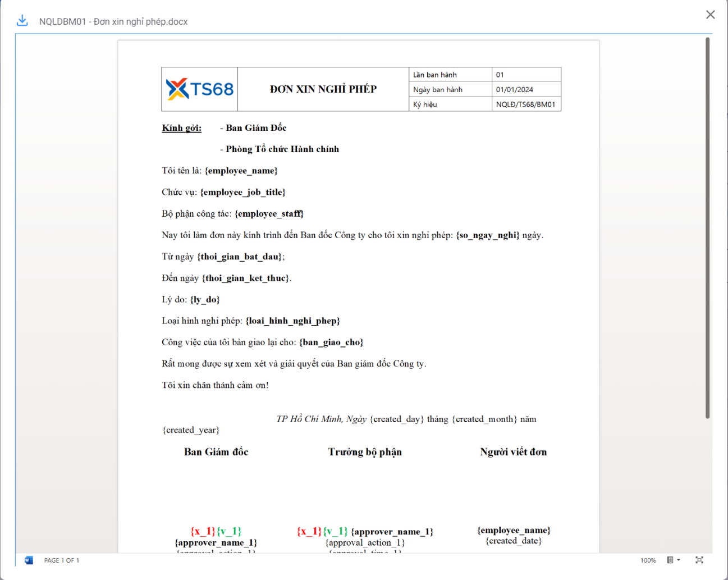Click the TS68 logo in document header
This screenshot has width=728, height=580.
[200, 89]
